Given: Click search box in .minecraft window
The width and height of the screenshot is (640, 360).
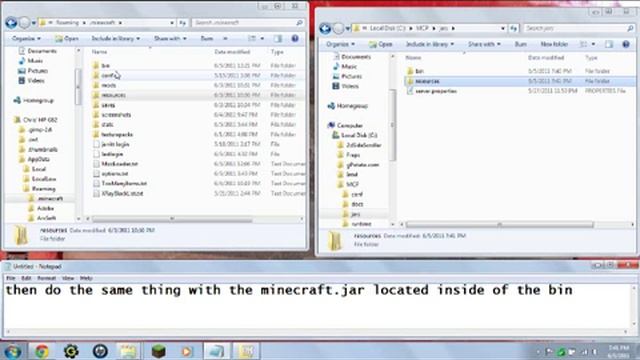Looking at the screenshot, I should click(x=248, y=23).
